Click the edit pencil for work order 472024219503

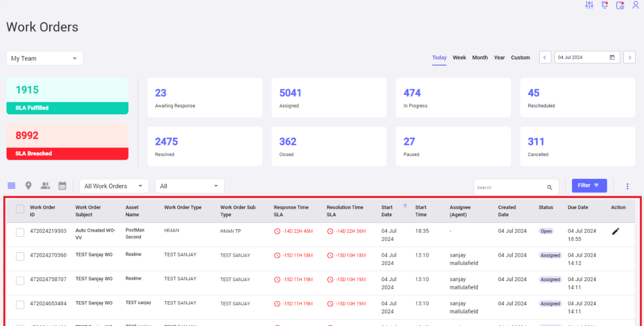coord(615,231)
